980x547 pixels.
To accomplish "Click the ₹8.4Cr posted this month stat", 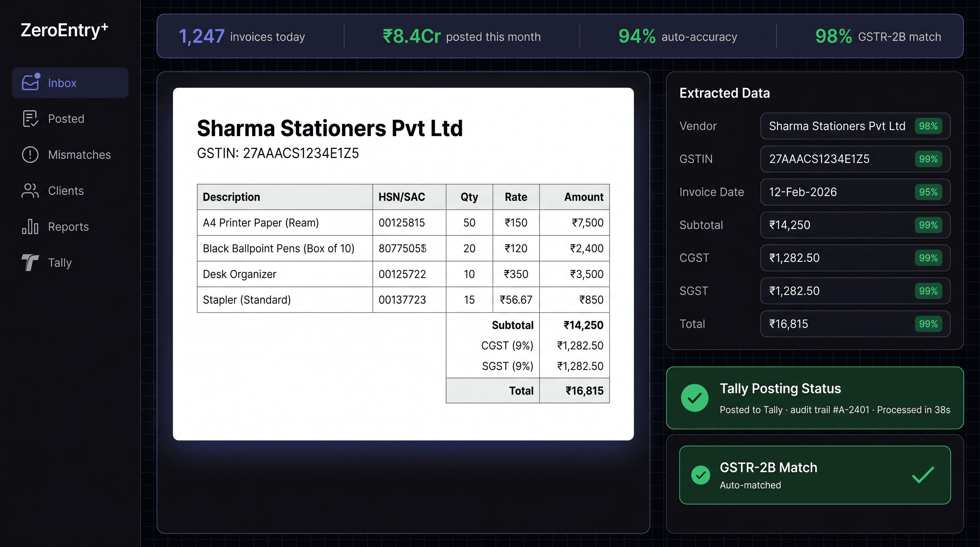I will click(x=461, y=37).
